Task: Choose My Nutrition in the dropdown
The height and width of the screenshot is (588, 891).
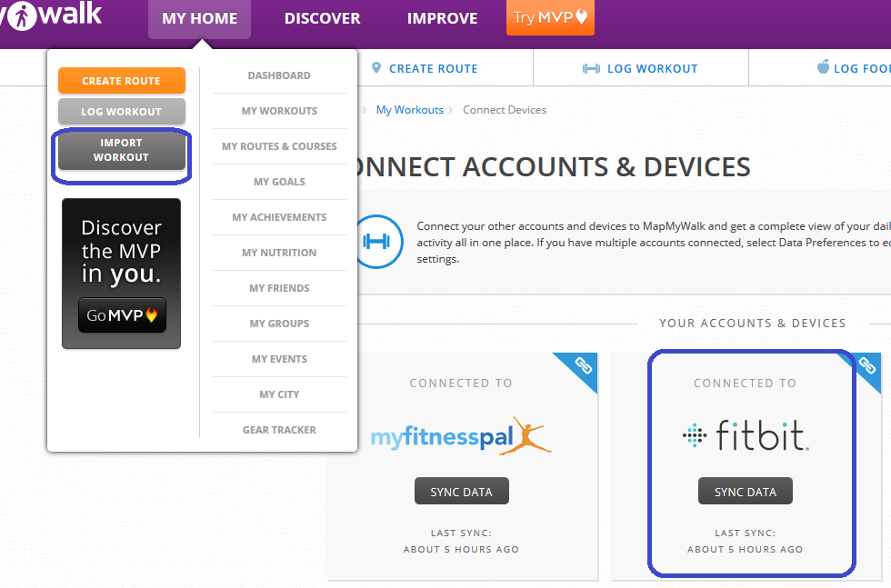Action: pyautogui.click(x=279, y=253)
